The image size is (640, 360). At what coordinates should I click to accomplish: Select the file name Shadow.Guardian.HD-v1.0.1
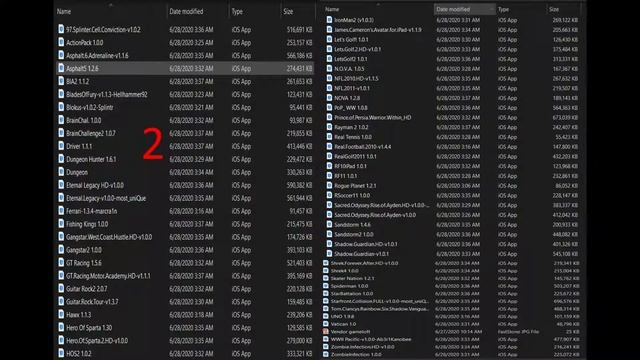click(x=366, y=244)
